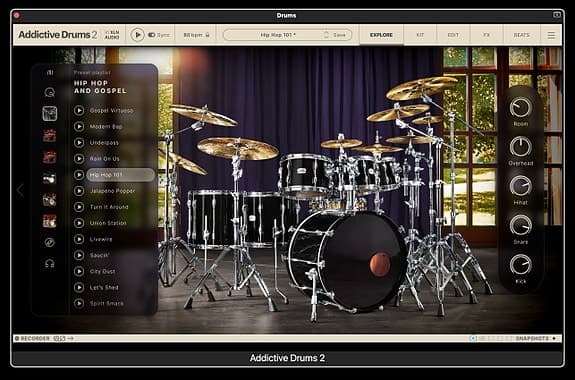Click the Hihat knob

click(520, 186)
